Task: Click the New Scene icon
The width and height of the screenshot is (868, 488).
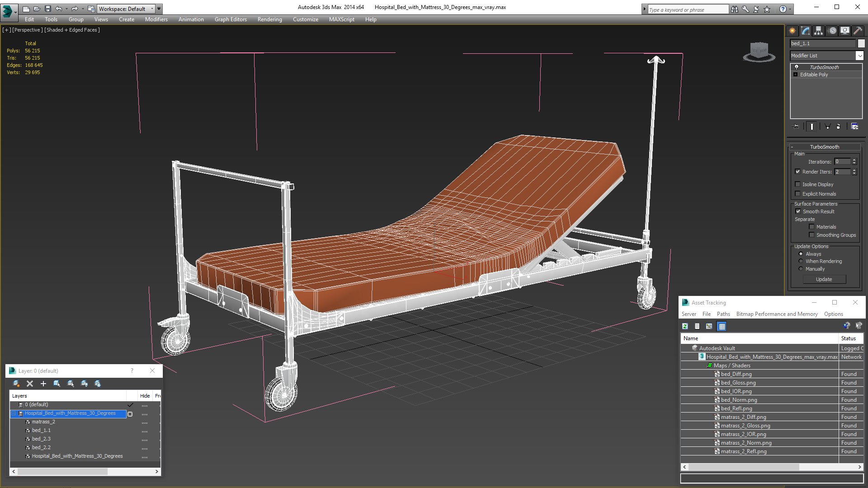Action: tap(26, 9)
